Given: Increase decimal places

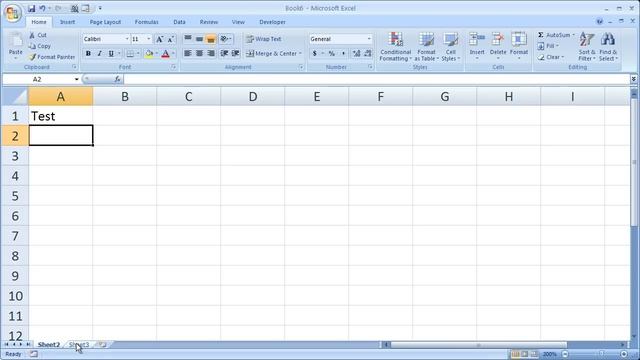Looking at the screenshot, I should [x=356, y=53].
